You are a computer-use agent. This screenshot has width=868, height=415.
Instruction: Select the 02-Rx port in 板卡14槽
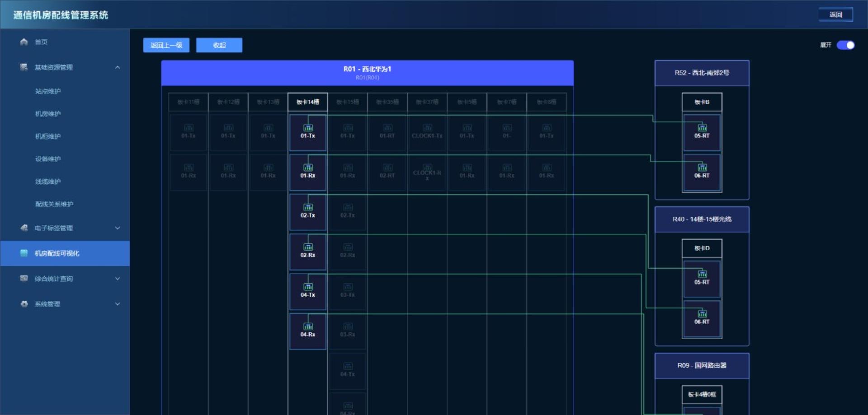[308, 252]
